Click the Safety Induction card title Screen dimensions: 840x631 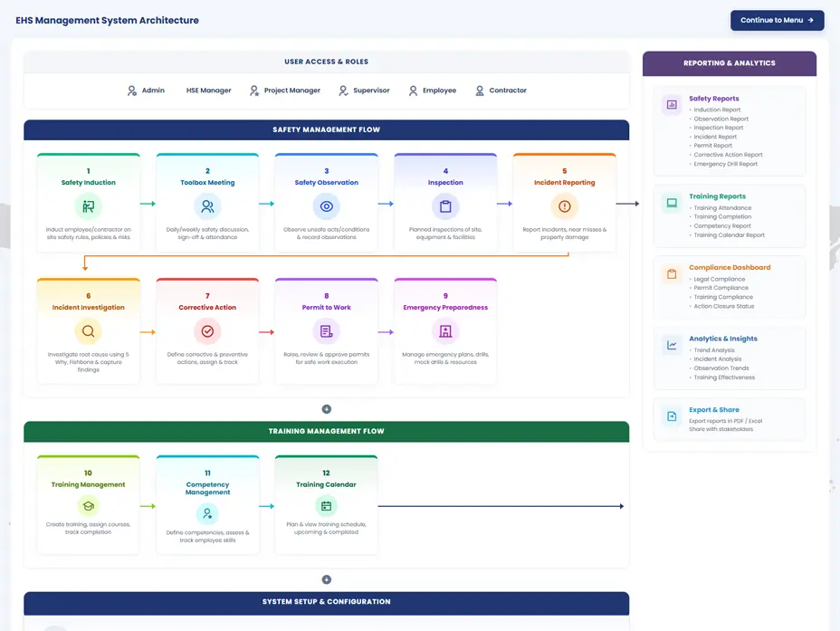click(89, 183)
